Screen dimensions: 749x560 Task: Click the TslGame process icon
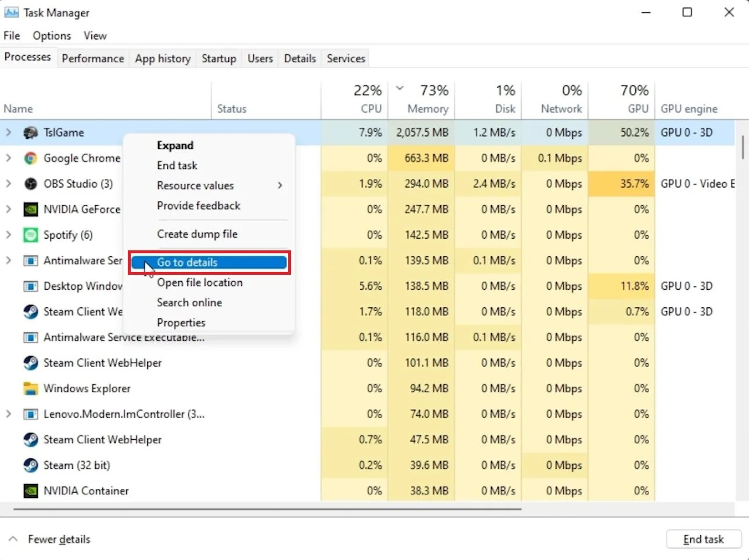coord(31,132)
